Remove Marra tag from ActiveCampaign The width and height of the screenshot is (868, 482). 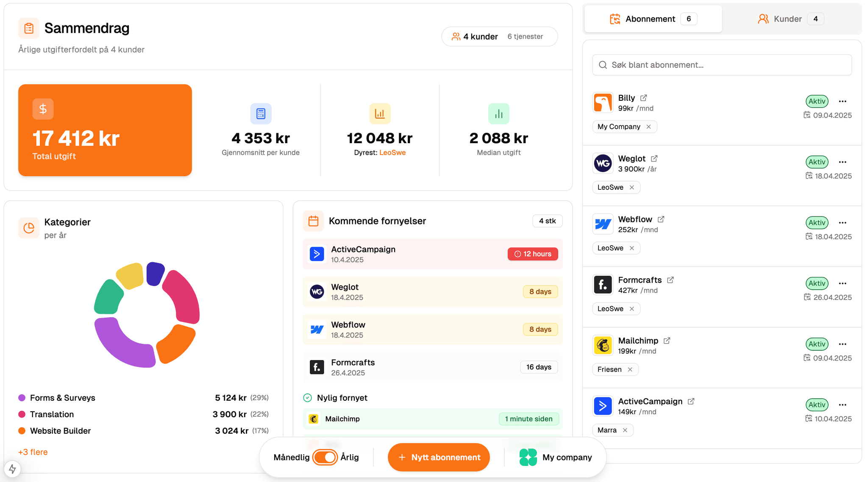[625, 430]
